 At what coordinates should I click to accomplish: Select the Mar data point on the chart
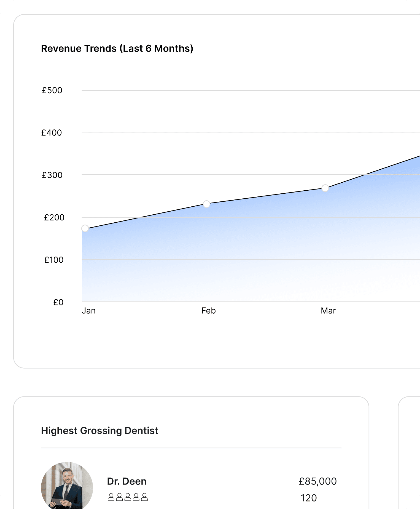click(325, 188)
